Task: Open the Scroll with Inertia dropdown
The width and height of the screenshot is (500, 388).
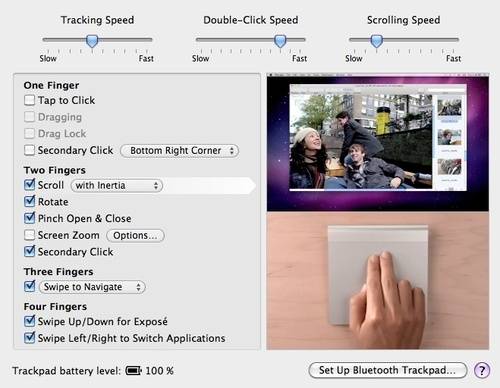Action: (117, 185)
